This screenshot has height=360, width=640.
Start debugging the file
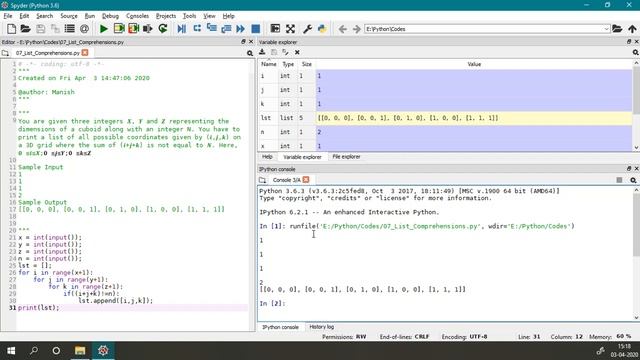182,29
